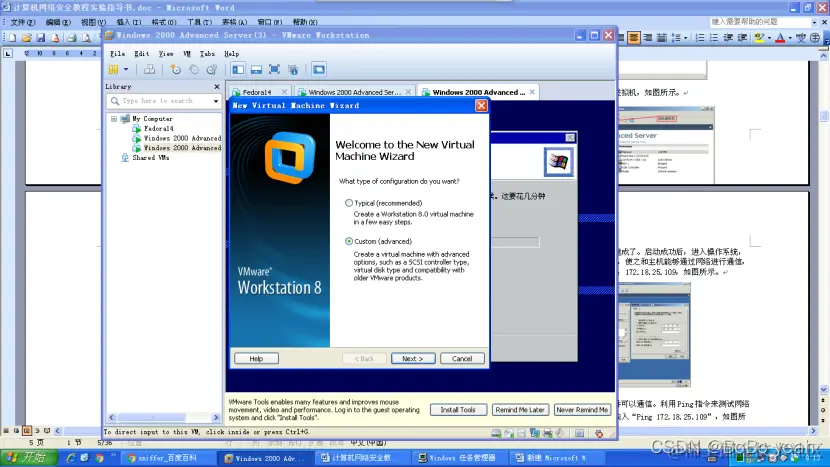Open the VMware Help menu
This screenshot has width=830, height=467.
click(231, 53)
